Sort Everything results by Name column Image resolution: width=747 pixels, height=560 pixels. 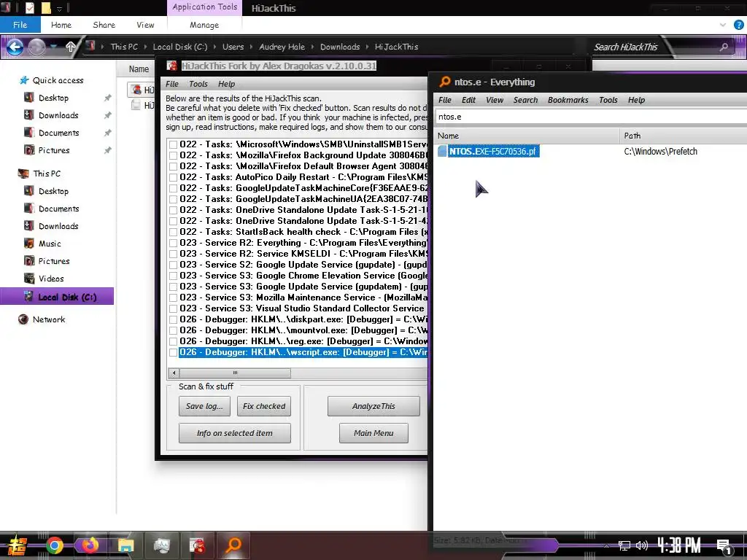(x=527, y=136)
